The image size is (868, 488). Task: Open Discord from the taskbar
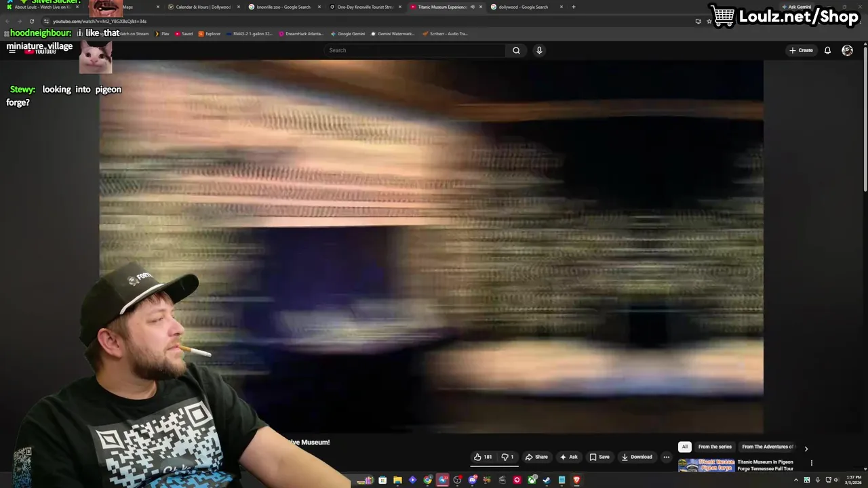(473, 480)
